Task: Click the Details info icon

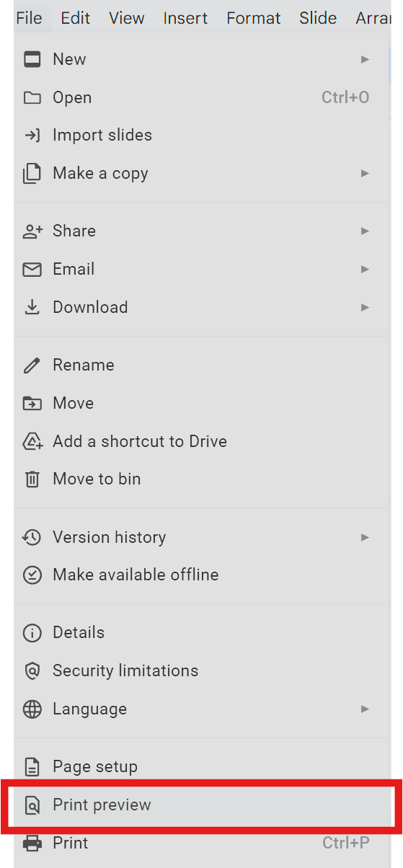Action: 32,632
